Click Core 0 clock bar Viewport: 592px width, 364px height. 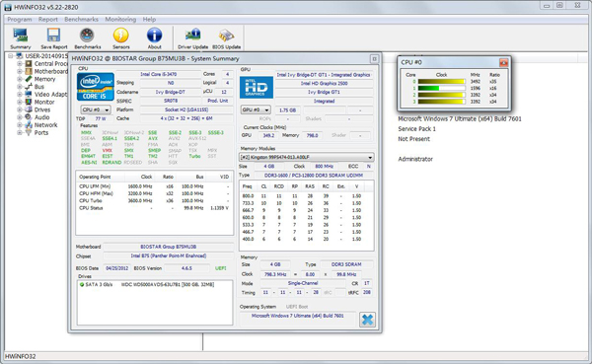coord(442,82)
